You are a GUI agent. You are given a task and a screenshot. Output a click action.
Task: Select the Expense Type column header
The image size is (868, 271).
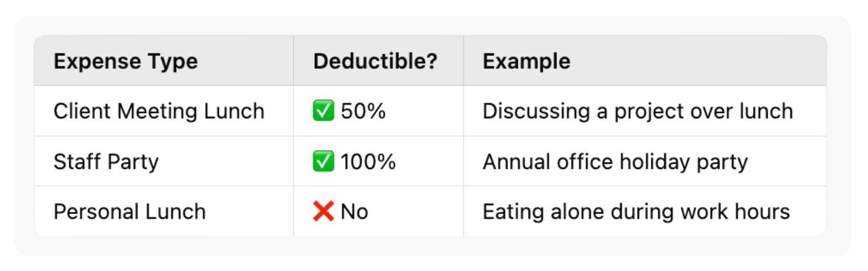pos(126,61)
